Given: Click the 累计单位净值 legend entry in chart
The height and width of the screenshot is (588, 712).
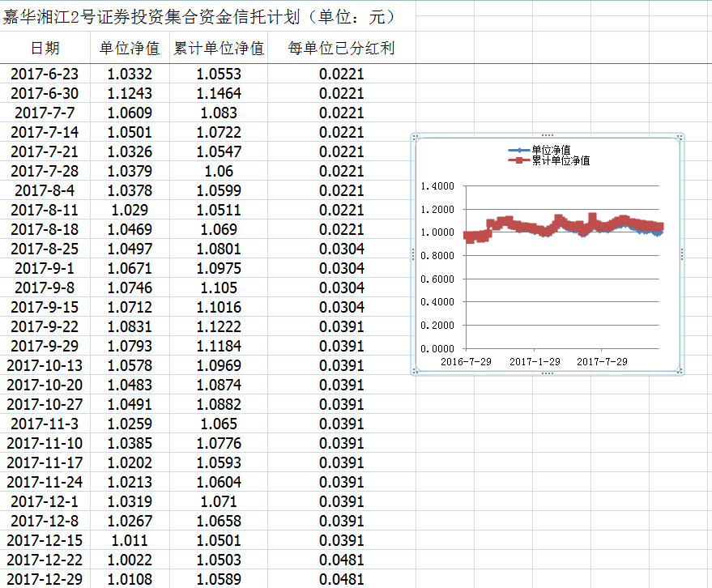Looking at the screenshot, I should tap(559, 160).
